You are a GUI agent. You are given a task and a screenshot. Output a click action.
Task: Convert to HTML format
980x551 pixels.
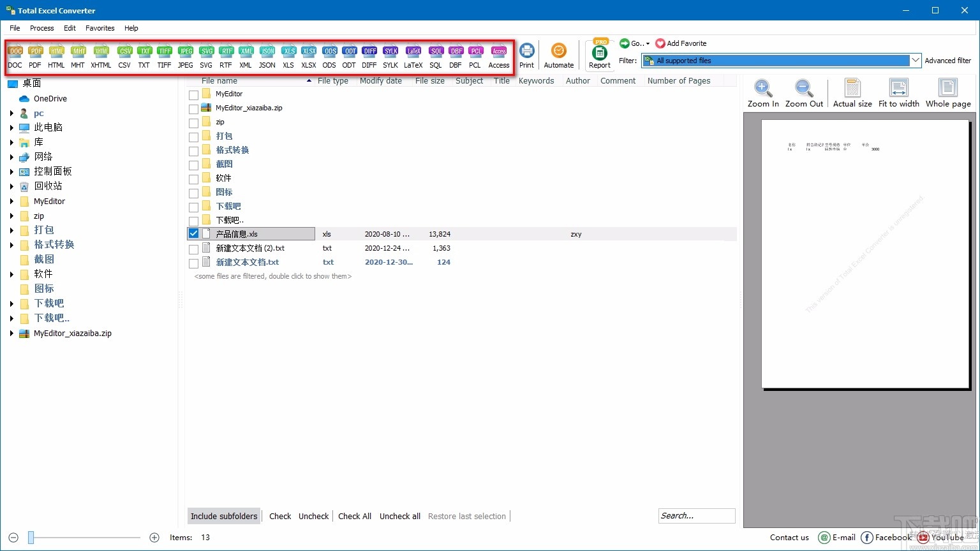pyautogui.click(x=56, y=56)
